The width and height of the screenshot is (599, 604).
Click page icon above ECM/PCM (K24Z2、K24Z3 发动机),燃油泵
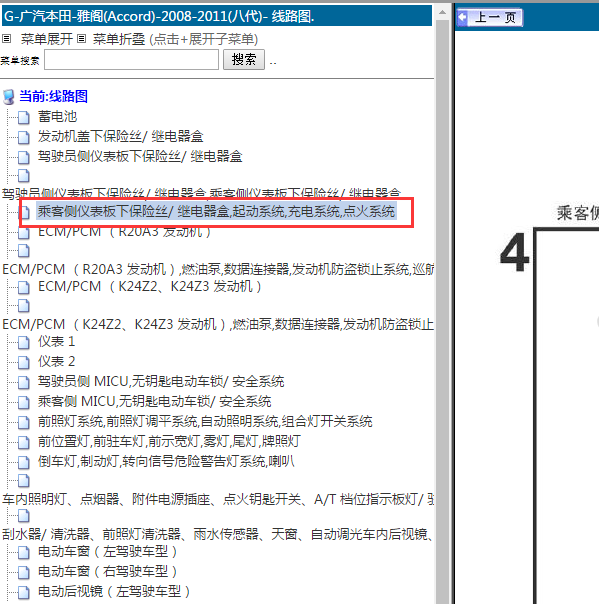click(23, 306)
